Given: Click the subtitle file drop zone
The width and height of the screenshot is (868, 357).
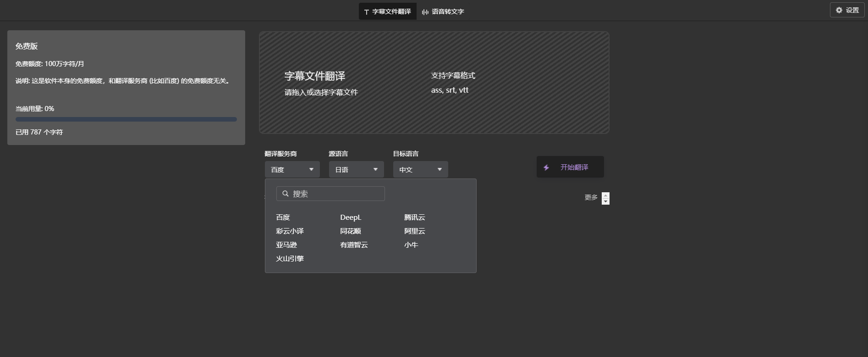Looking at the screenshot, I should point(434,83).
